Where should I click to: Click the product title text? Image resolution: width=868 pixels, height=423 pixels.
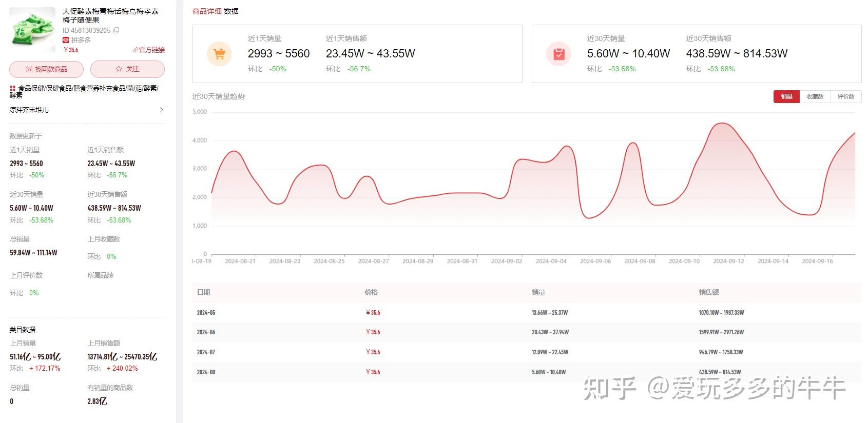(x=110, y=15)
